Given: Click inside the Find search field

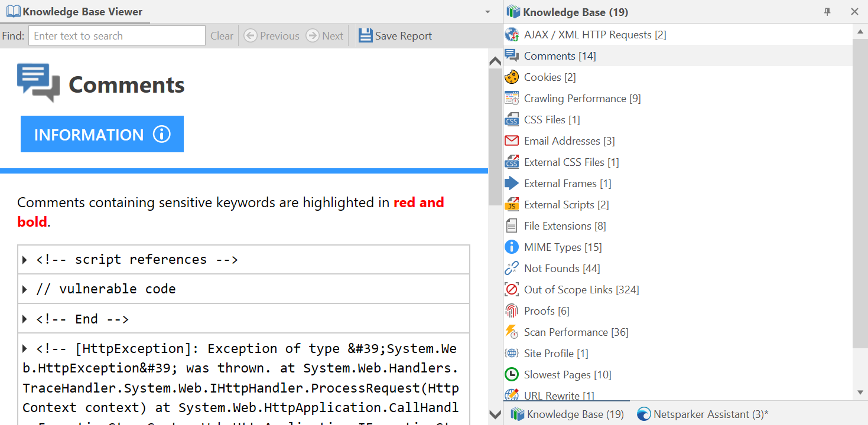Looking at the screenshot, I should tap(116, 35).
